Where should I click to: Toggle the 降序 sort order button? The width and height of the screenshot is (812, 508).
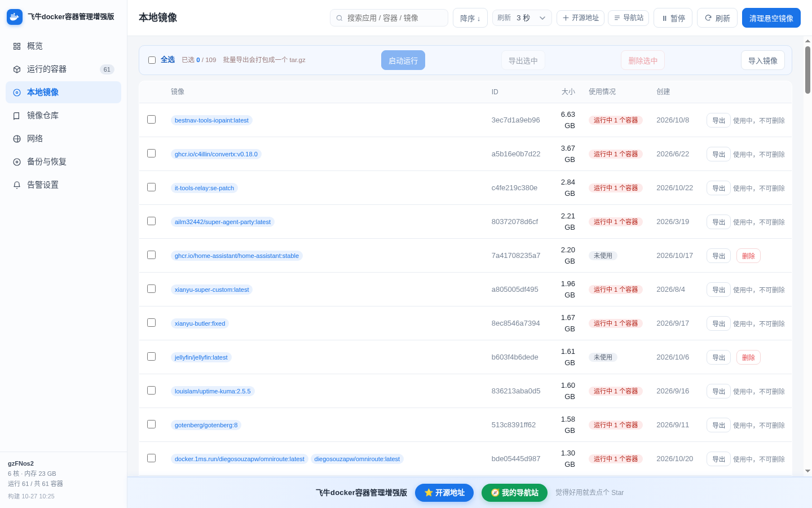coord(470,18)
